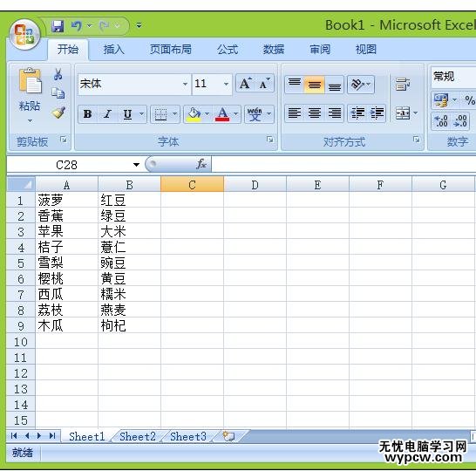The height and width of the screenshot is (471, 476).
Task: Click the Office button logo
Action: tap(24, 34)
